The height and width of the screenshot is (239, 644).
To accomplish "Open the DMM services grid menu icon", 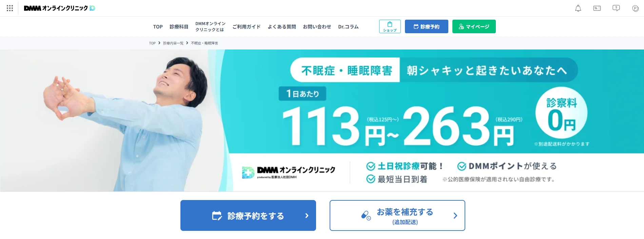I will tap(10, 8).
